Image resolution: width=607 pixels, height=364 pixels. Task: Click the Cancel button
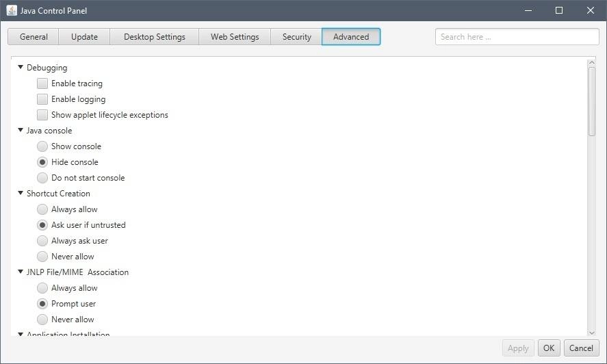point(581,348)
